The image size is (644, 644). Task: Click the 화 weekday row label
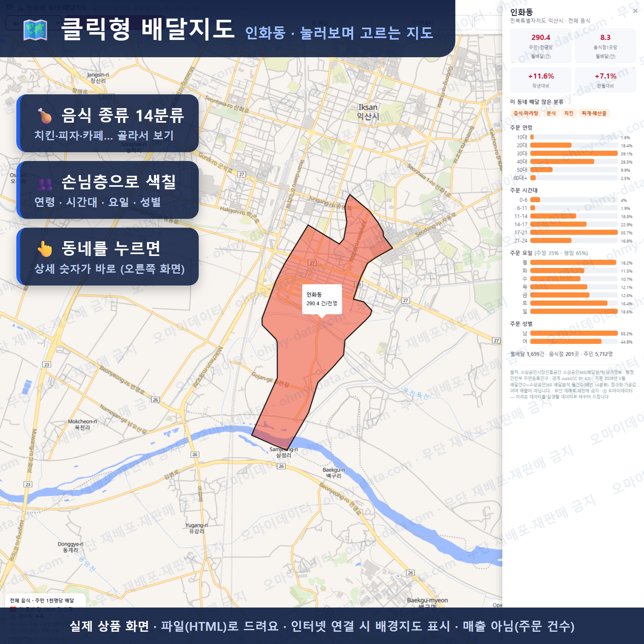525,271
